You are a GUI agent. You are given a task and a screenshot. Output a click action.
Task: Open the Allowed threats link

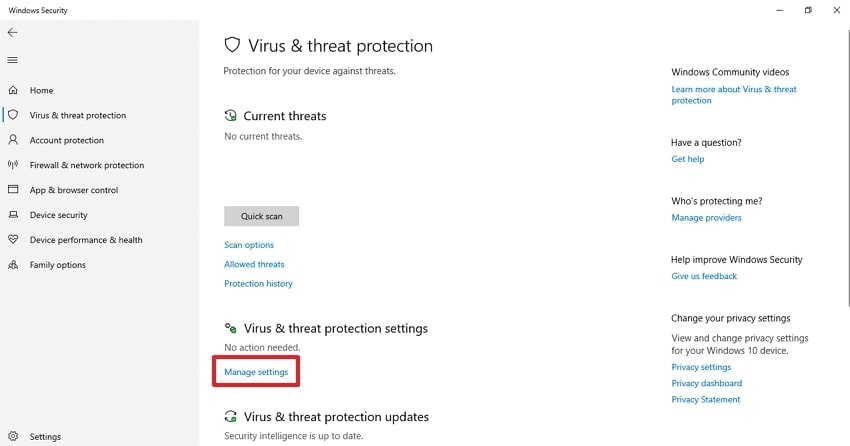254,264
